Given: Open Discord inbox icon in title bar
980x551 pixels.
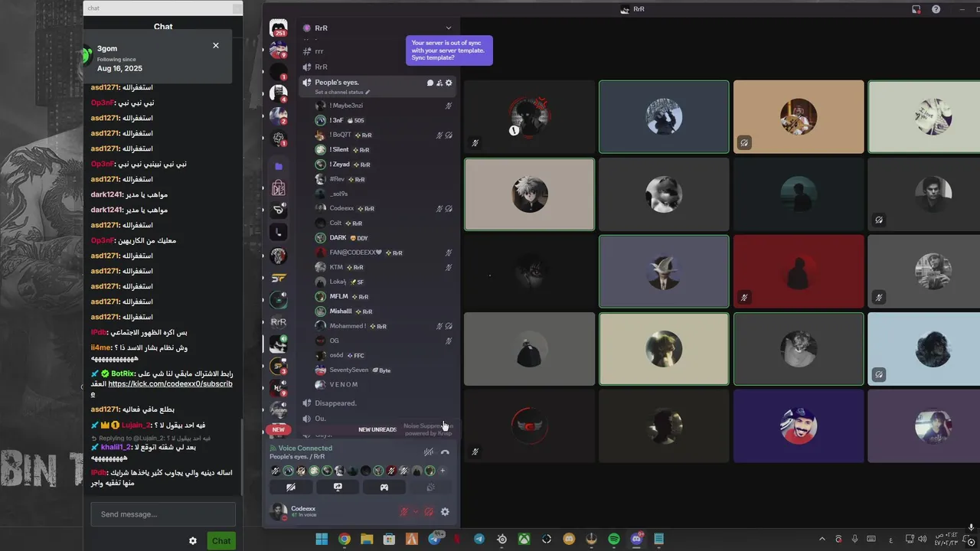Looking at the screenshot, I should (x=916, y=9).
